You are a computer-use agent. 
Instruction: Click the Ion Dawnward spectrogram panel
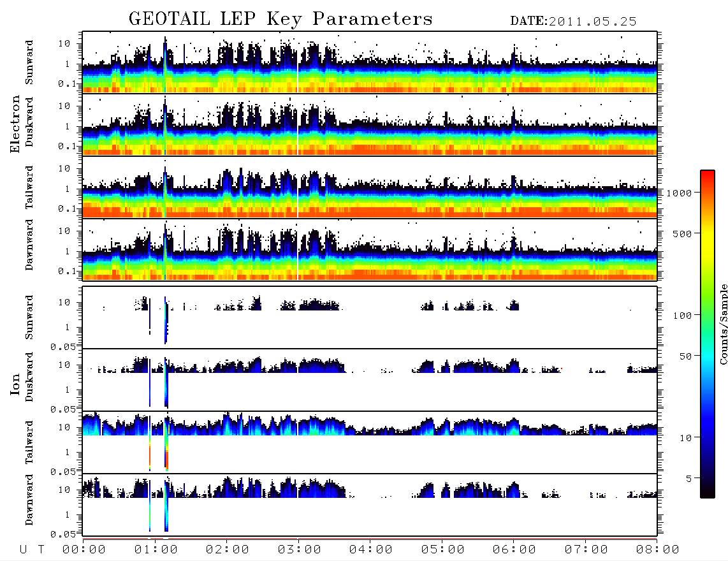[x=370, y=504]
